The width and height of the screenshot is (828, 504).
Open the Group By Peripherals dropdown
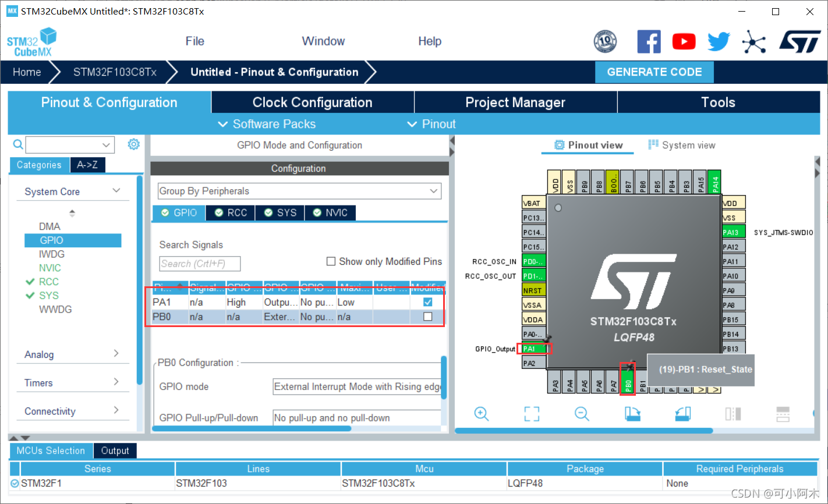point(299,191)
